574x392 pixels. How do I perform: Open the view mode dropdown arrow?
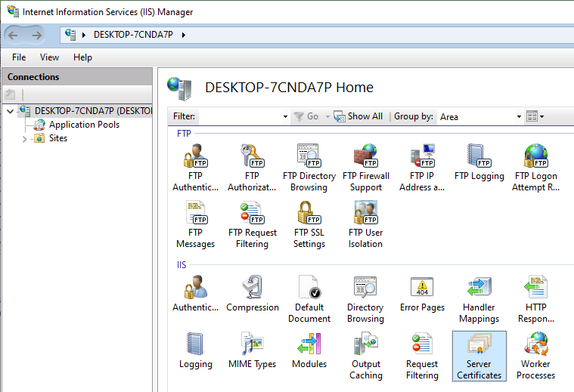(x=541, y=117)
